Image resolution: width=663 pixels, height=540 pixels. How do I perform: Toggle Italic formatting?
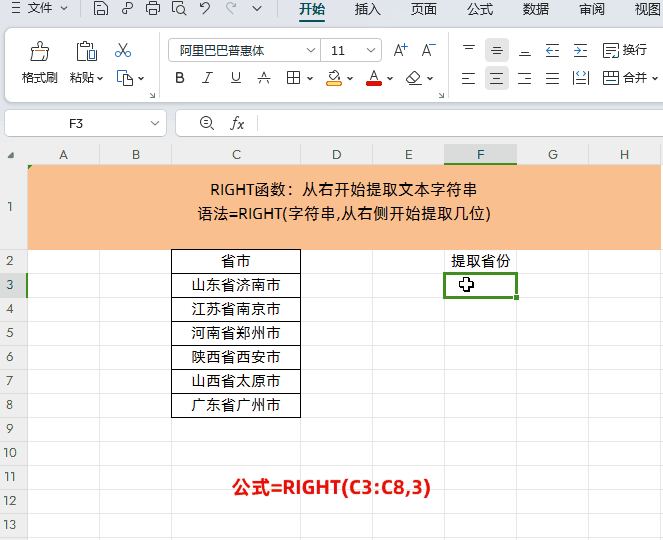[207, 78]
